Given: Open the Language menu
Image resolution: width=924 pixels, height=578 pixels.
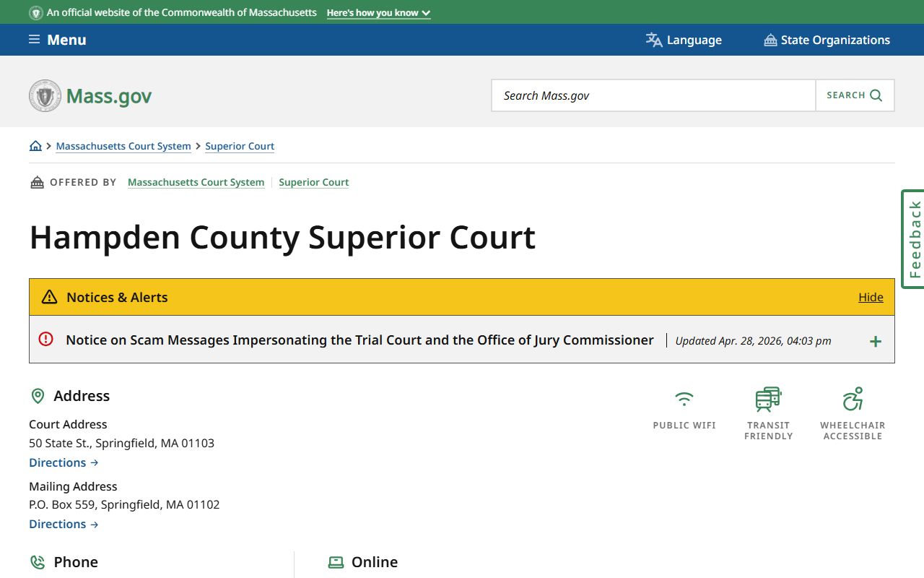Looking at the screenshot, I should (684, 40).
